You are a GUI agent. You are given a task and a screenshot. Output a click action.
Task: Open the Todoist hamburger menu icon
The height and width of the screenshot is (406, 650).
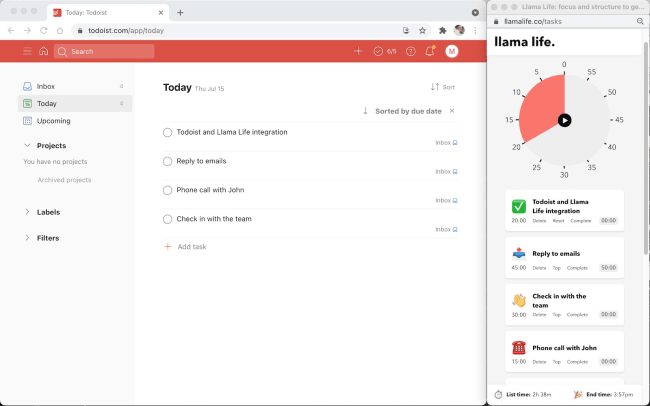point(27,51)
